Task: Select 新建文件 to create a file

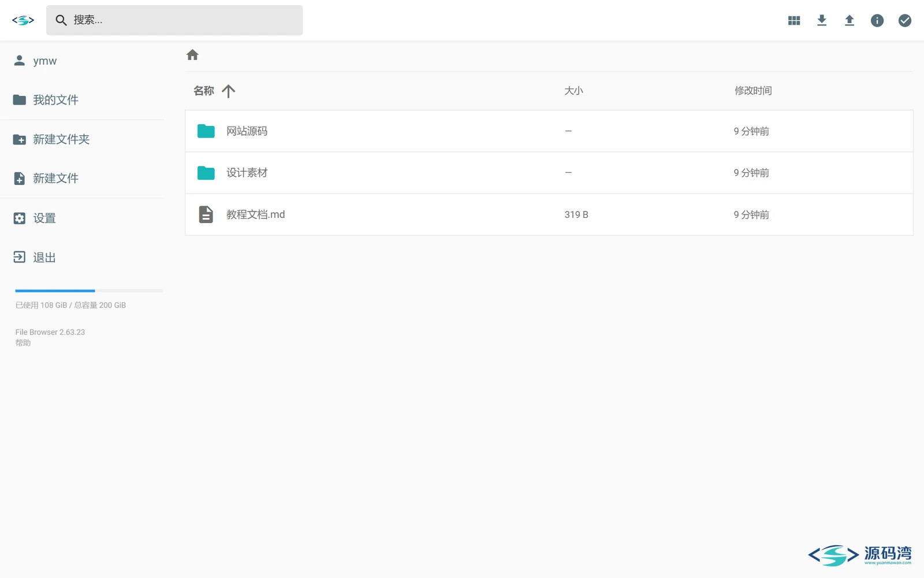Action: point(83,179)
